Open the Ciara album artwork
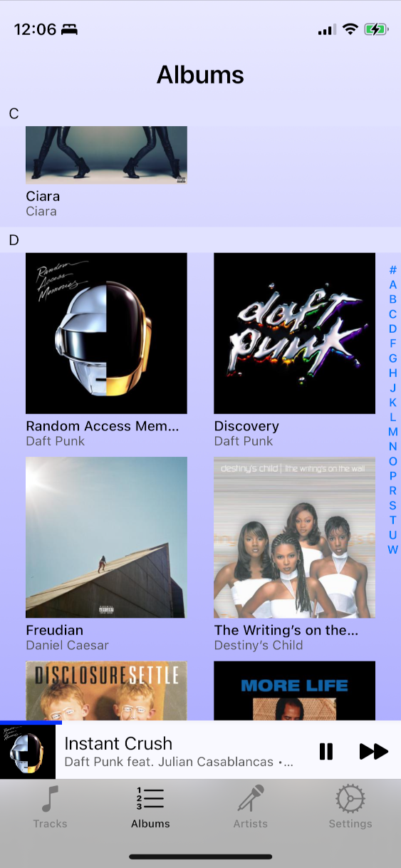 (106, 155)
